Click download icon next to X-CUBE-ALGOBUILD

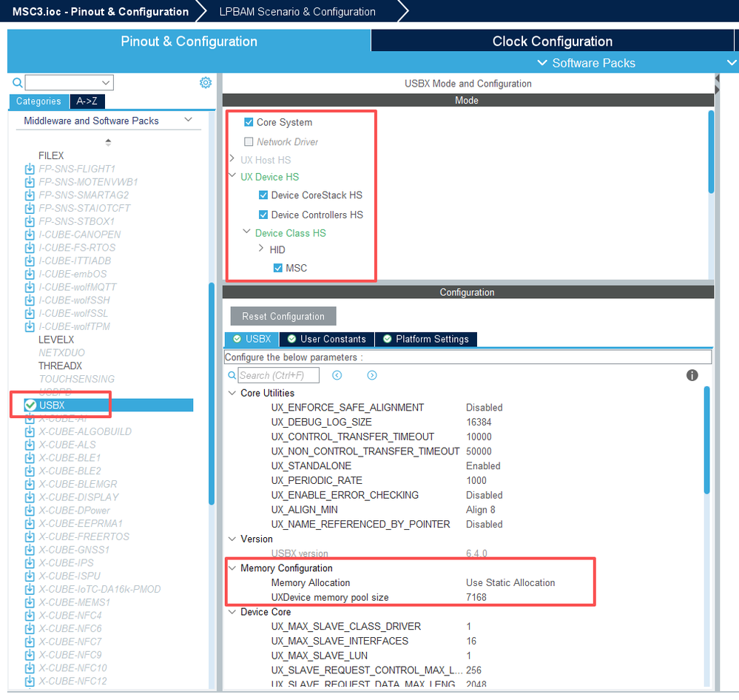[x=30, y=432]
